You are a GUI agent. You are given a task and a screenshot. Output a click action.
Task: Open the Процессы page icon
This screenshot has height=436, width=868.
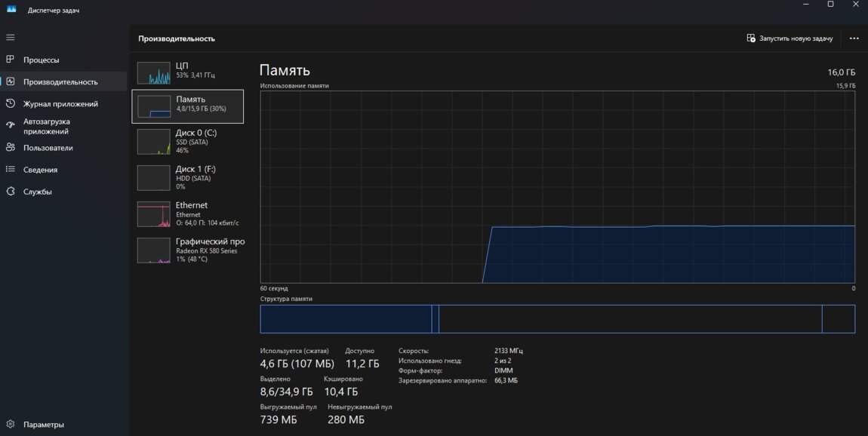coord(10,60)
